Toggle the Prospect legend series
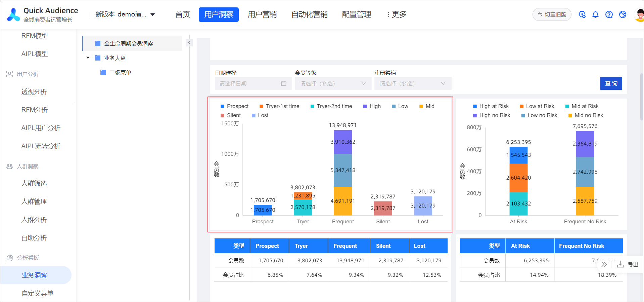644x302 pixels. click(234, 106)
